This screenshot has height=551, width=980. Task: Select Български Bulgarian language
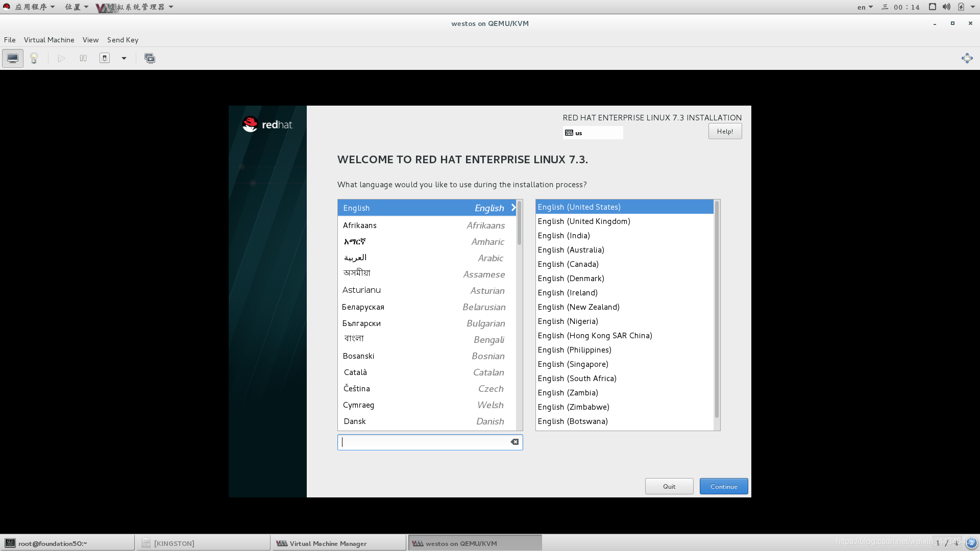[x=427, y=323]
